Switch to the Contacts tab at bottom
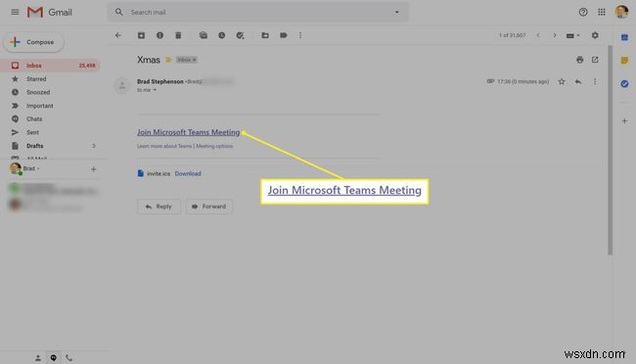 pyautogui.click(x=38, y=358)
